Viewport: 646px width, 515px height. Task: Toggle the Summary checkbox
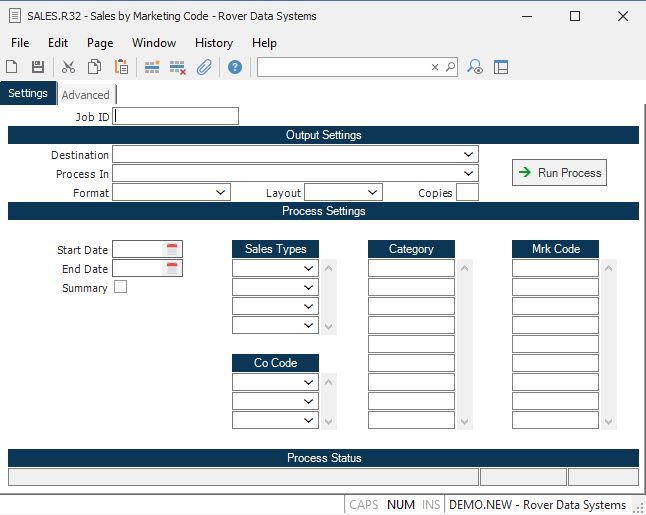point(121,287)
